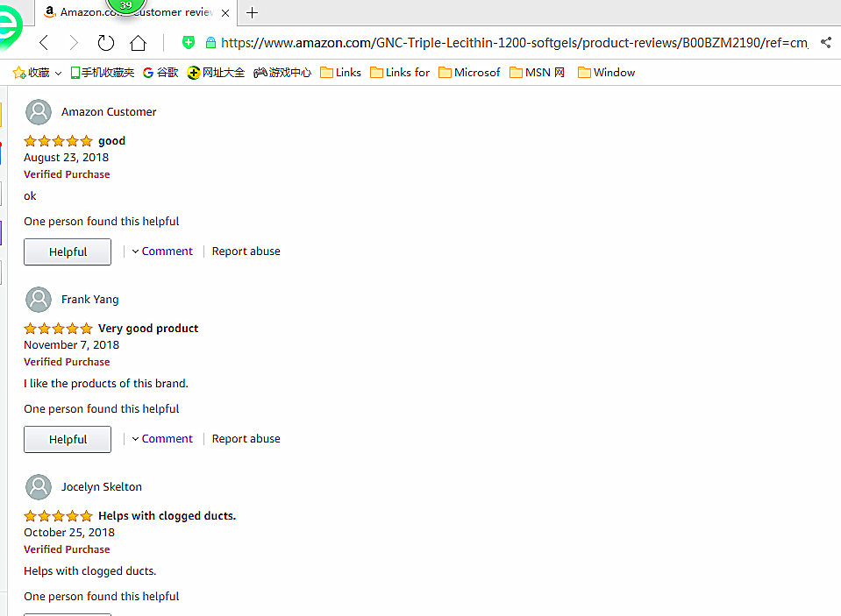
Task: Report abuse on Frank Yang's review
Action: pos(246,439)
